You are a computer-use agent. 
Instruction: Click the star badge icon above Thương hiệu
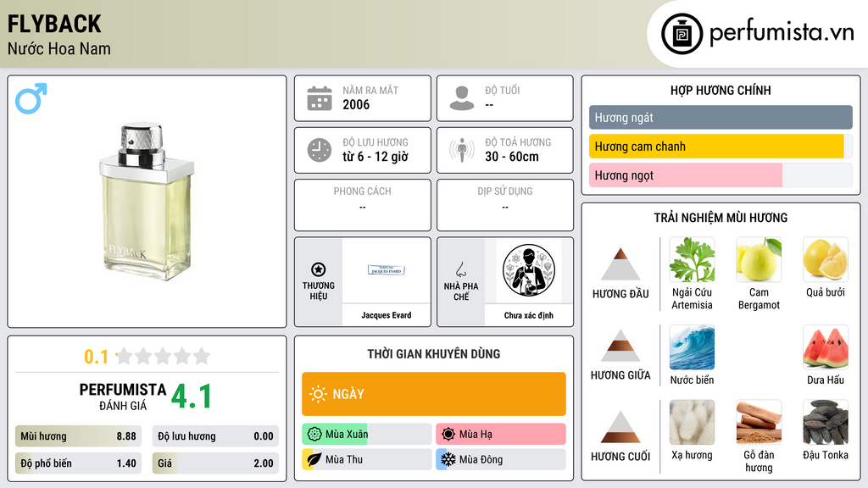coord(319,269)
